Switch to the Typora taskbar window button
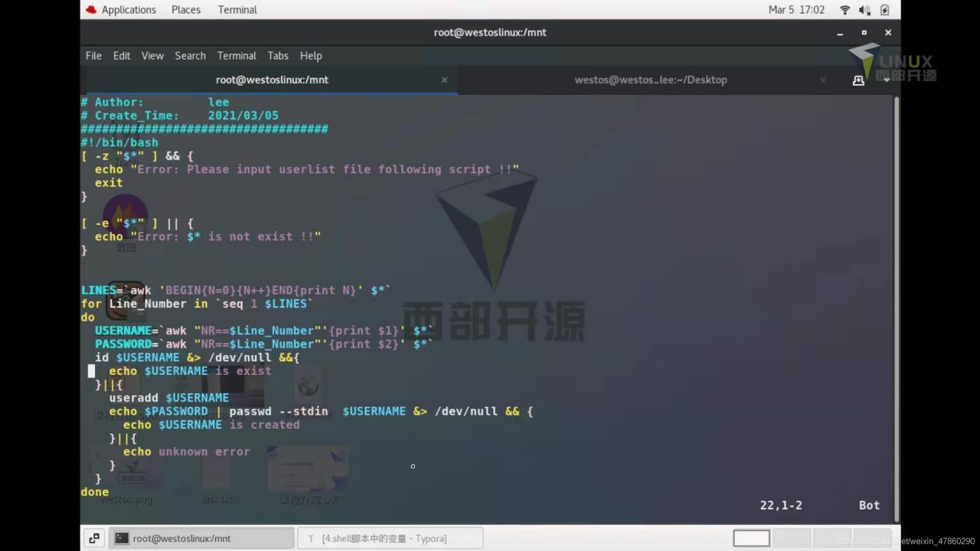This screenshot has width=980, height=551. click(x=390, y=538)
